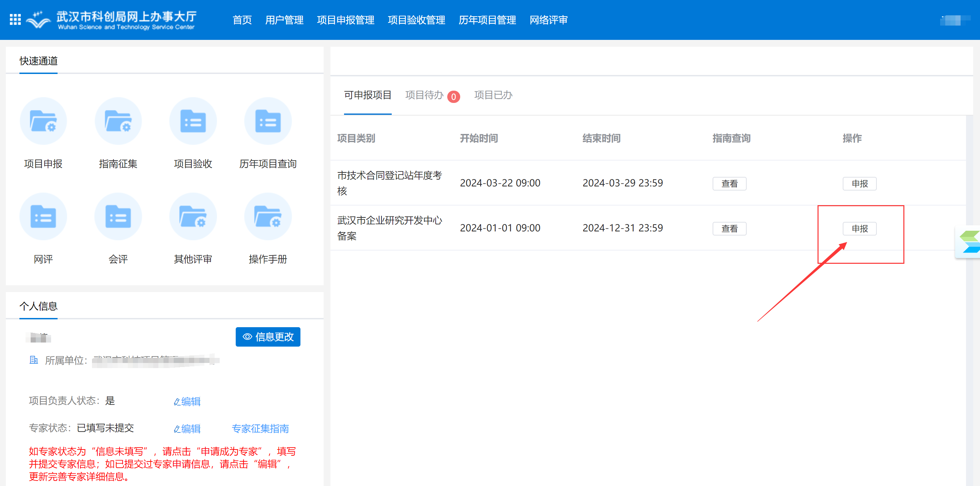This screenshot has width=980, height=486.
Task: Click the 指南查询 column header
Action: pyautogui.click(x=732, y=138)
